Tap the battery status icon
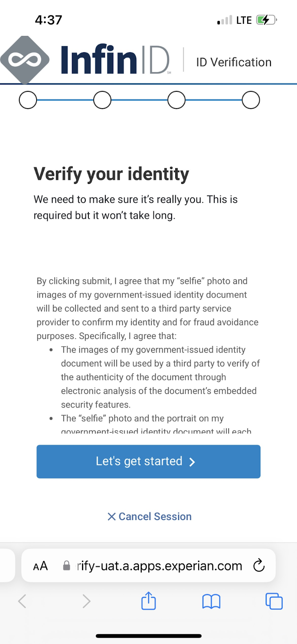The height and width of the screenshot is (644, 297). pos(266,20)
